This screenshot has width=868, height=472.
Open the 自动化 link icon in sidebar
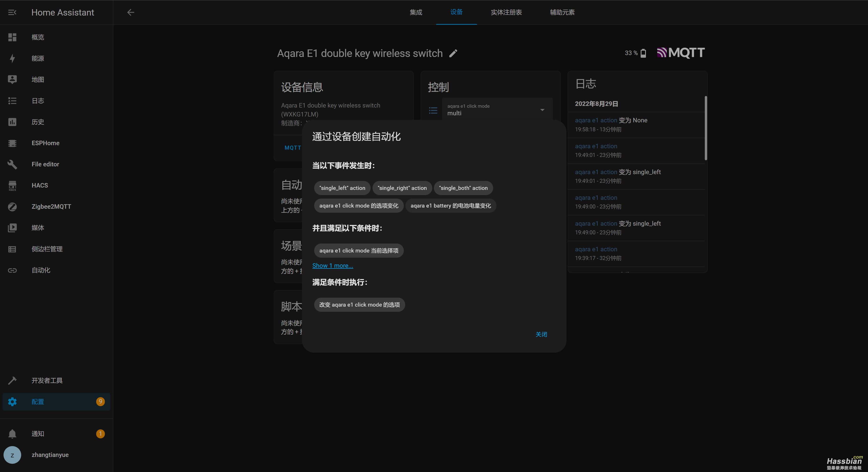12,270
